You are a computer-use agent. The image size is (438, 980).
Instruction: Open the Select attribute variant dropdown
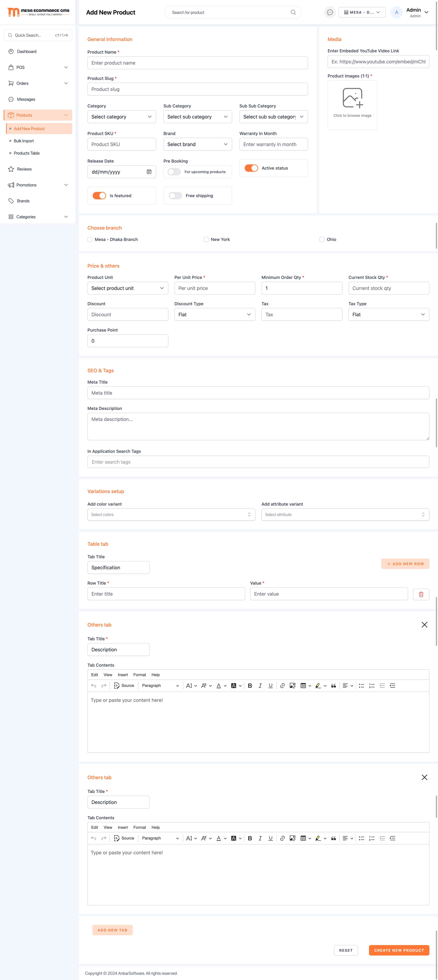coord(345,514)
